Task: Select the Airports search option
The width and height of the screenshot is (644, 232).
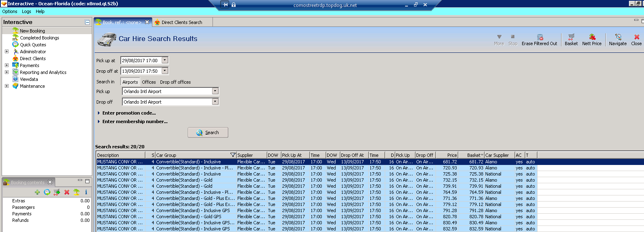Action: (130, 82)
